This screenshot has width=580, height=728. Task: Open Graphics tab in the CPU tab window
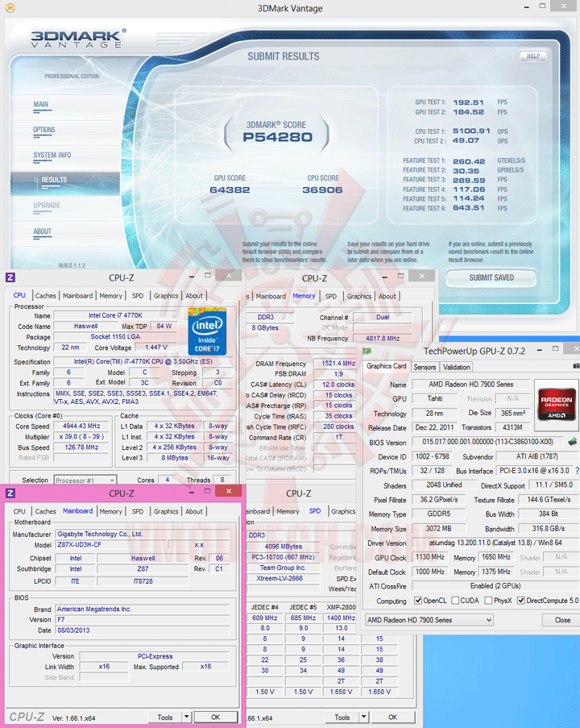(166, 296)
